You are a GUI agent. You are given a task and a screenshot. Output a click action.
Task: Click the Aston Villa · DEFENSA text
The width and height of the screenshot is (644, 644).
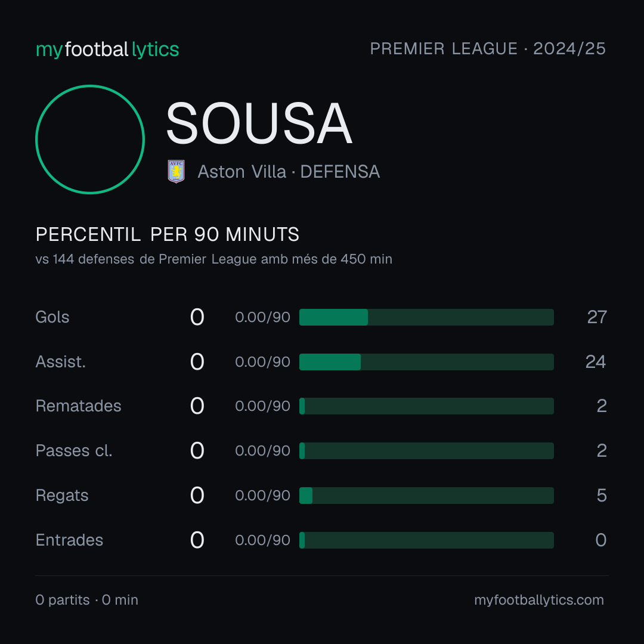coord(289,172)
